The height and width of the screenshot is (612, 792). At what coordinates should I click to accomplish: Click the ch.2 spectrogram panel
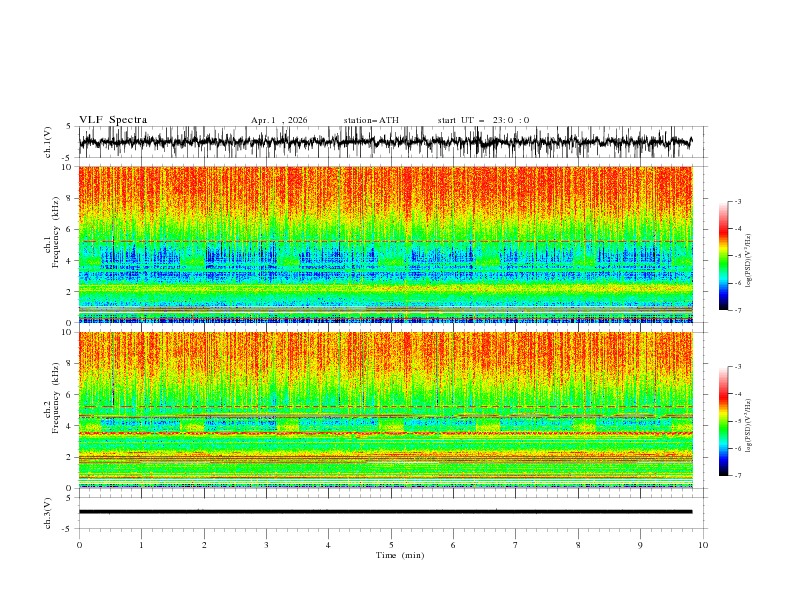click(385, 410)
